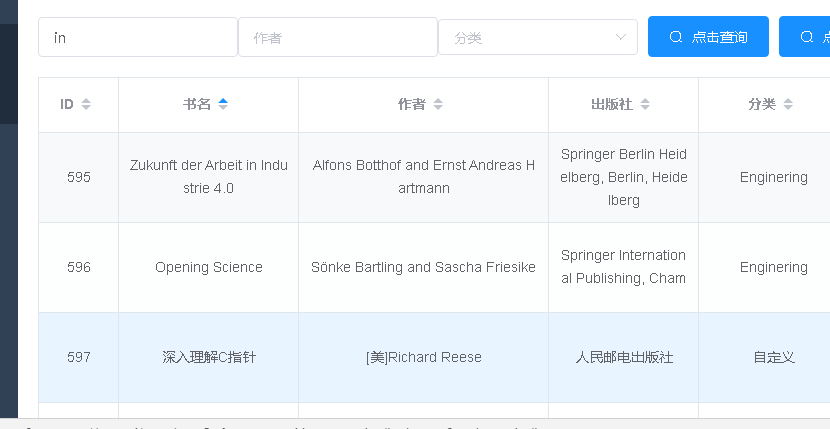Viewport: 830px width, 429px height.
Task: Click book title 'Opening Science'
Action: coord(209,267)
